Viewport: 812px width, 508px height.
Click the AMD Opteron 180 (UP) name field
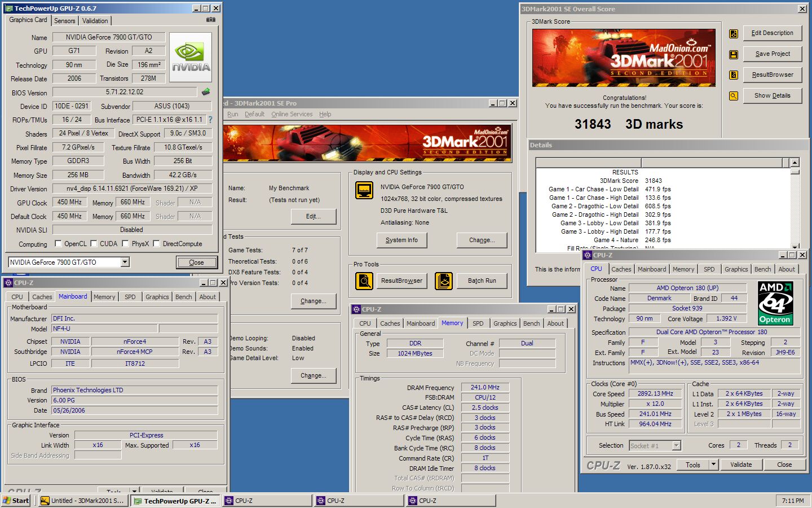pos(687,288)
